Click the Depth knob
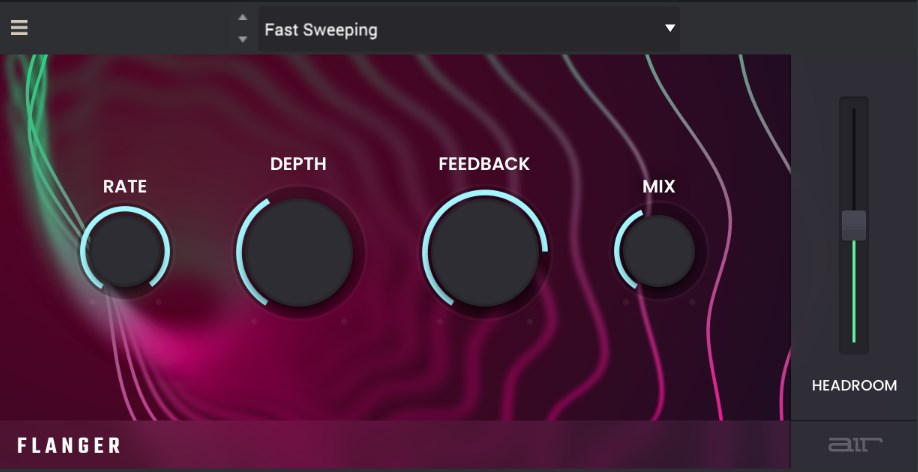The image size is (918, 472). (298, 250)
